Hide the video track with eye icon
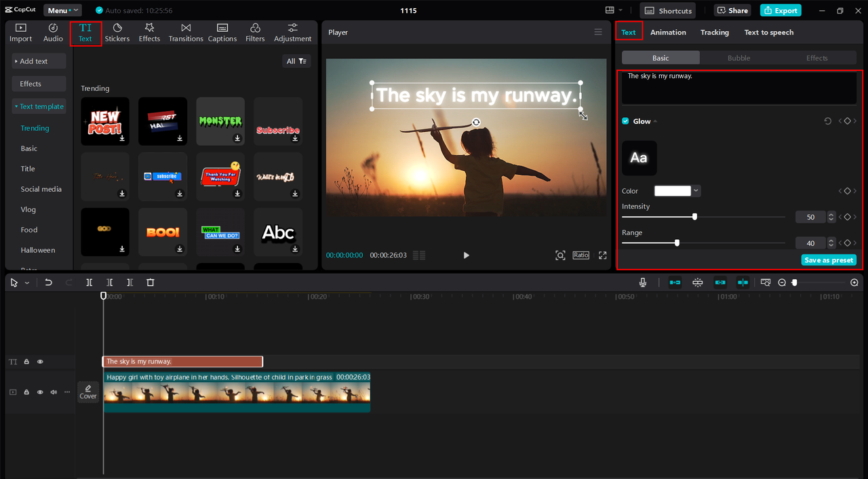The height and width of the screenshot is (479, 868). (x=40, y=392)
